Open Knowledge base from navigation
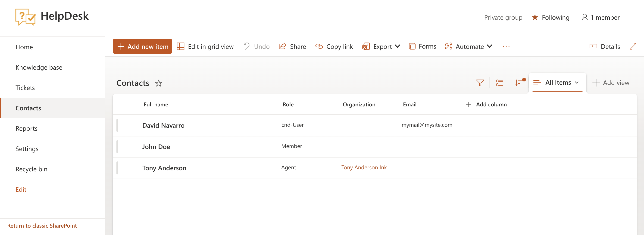The image size is (644, 235). coord(39,68)
